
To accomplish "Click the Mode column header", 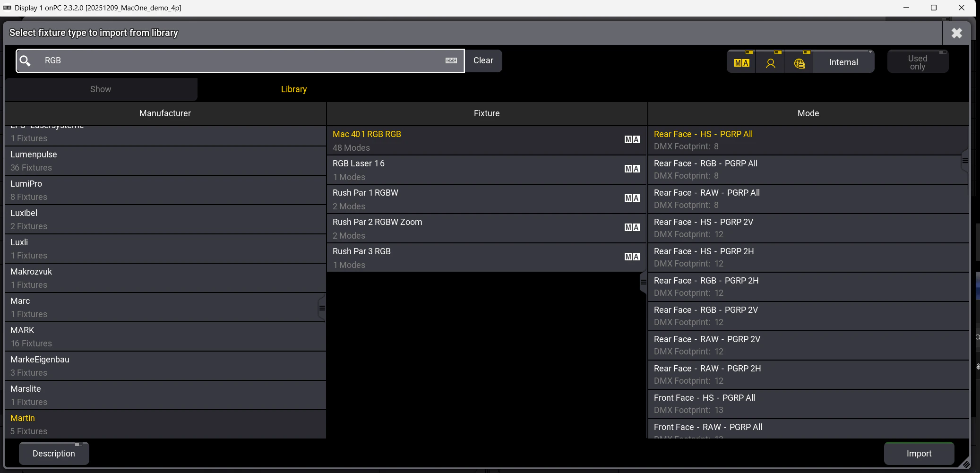I will tap(808, 113).
